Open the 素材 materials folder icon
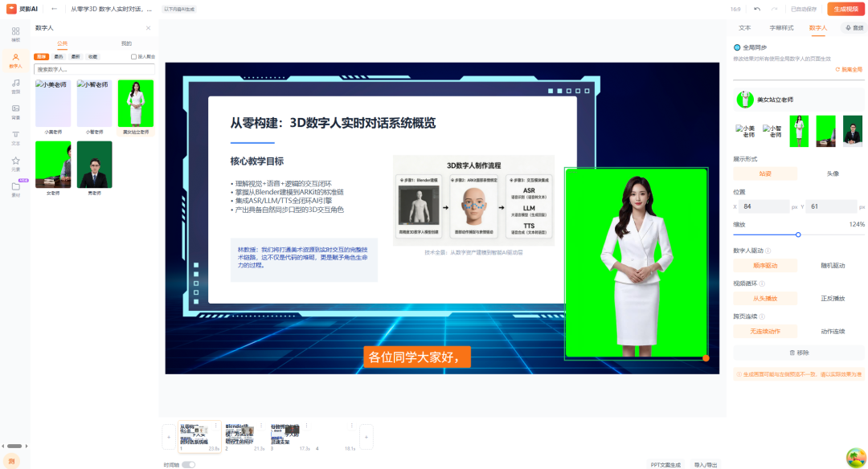868x469 pixels. coord(15,190)
